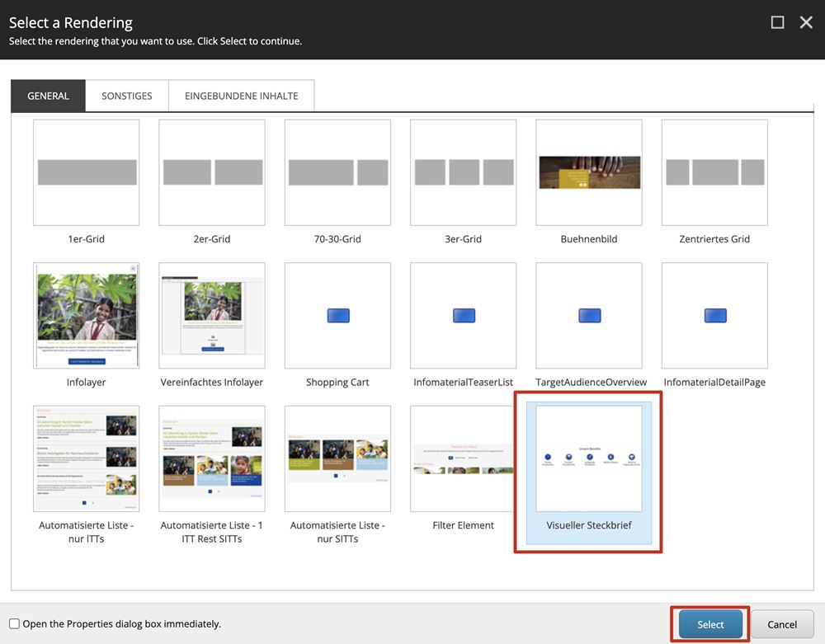Open the EINGEBUNDENE INHALTE tab

241,96
